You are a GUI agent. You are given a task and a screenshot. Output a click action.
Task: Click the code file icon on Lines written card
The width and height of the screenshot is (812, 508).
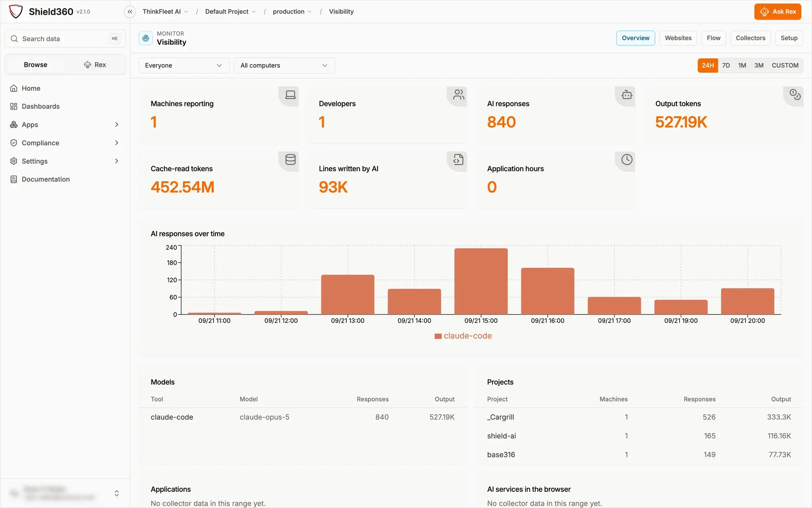[x=459, y=160]
